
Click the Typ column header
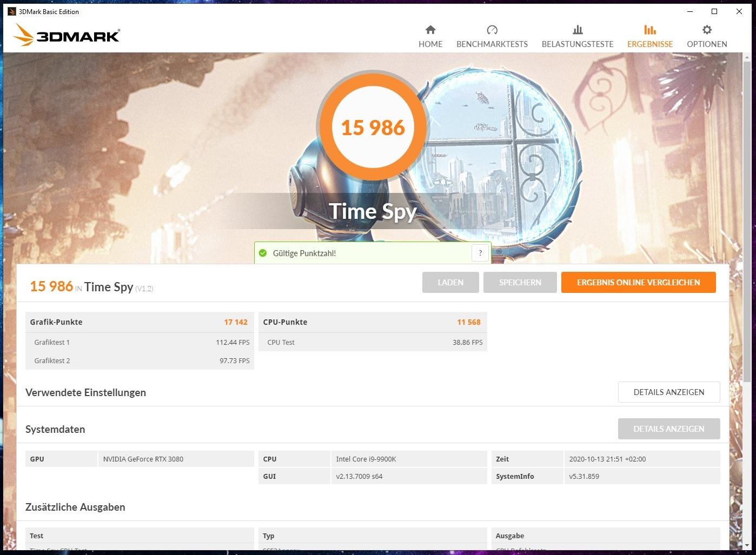click(269, 536)
